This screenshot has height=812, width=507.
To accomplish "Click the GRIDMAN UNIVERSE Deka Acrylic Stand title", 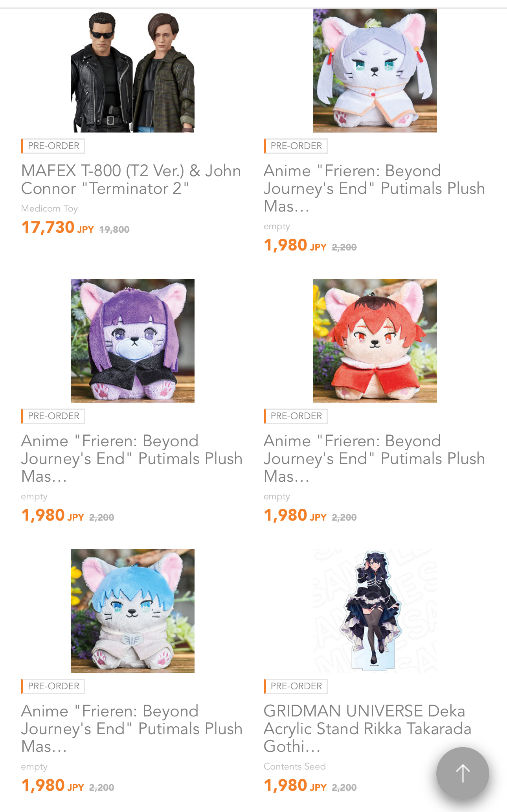I will [x=367, y=729].
